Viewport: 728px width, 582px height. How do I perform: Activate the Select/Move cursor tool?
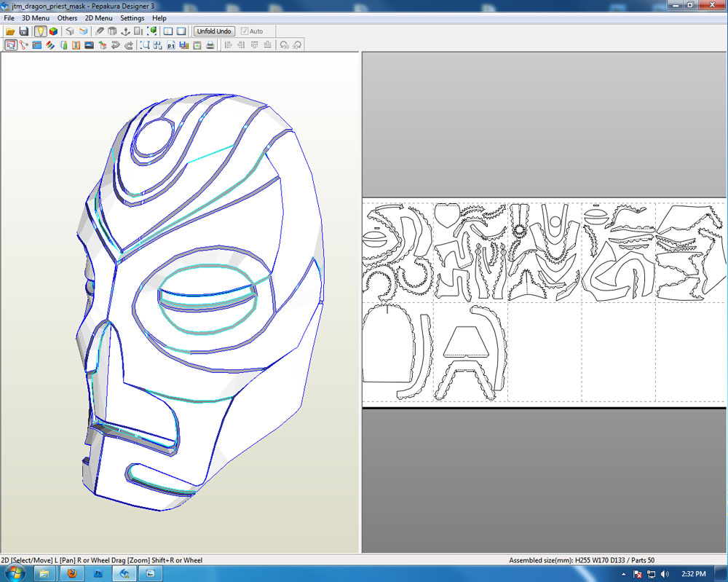[11, 45]
